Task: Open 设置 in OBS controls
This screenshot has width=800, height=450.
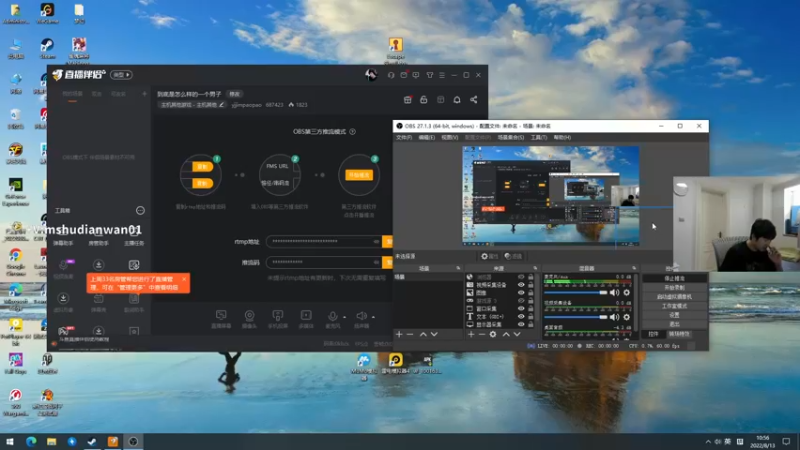Action: pyautogui.click(x=674, y=315)
